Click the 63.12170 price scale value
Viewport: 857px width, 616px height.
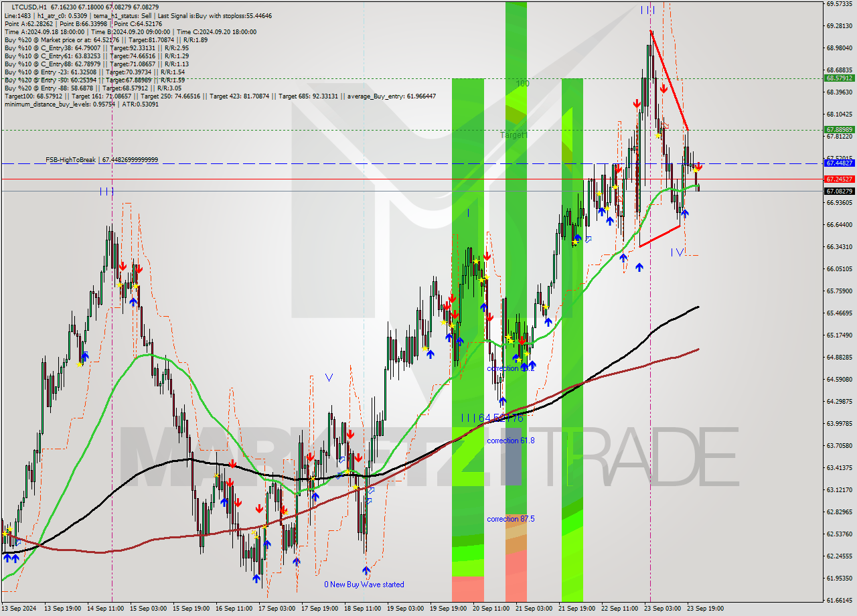tap(839, 490)
